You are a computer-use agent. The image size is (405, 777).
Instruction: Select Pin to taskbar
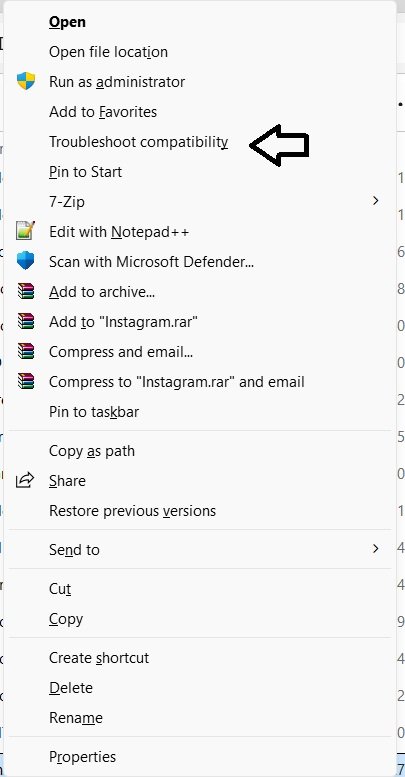coord(94,412)
